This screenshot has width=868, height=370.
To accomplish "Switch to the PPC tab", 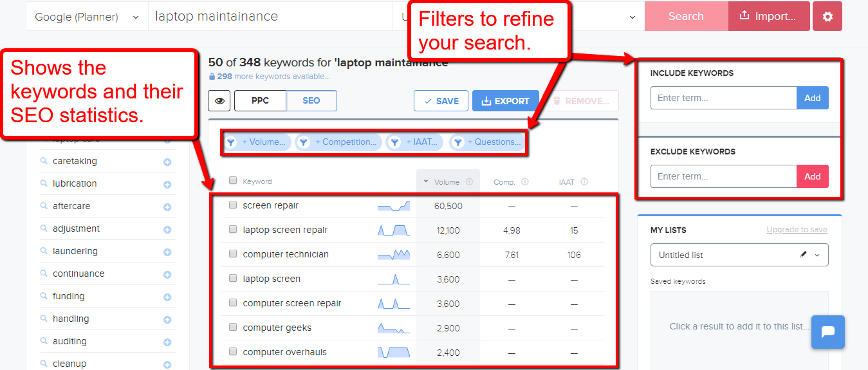I will (260, 101).
